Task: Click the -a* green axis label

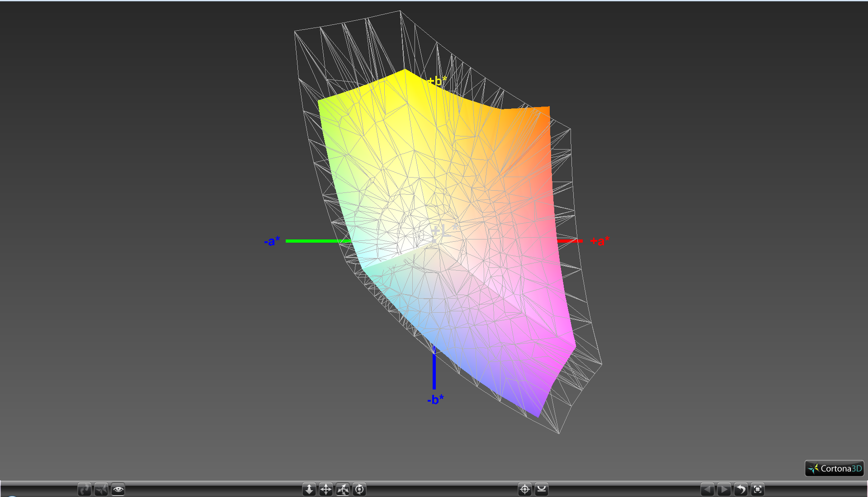Action: click(272, 241)
